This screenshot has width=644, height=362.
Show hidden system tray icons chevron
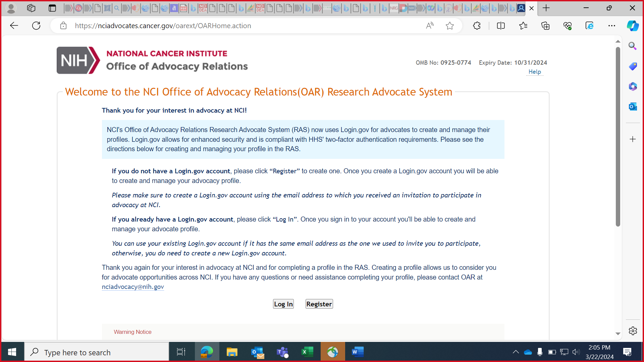(516, 352)
